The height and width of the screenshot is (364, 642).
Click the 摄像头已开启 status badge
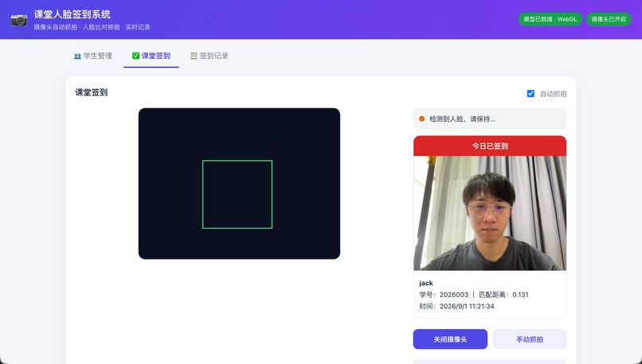609,19
